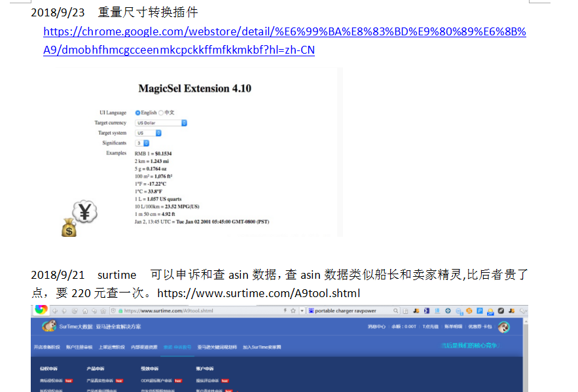Open the Significants dropdown
Image resolution: width=578 pixels, height=392 pixels.
(142, 143)
